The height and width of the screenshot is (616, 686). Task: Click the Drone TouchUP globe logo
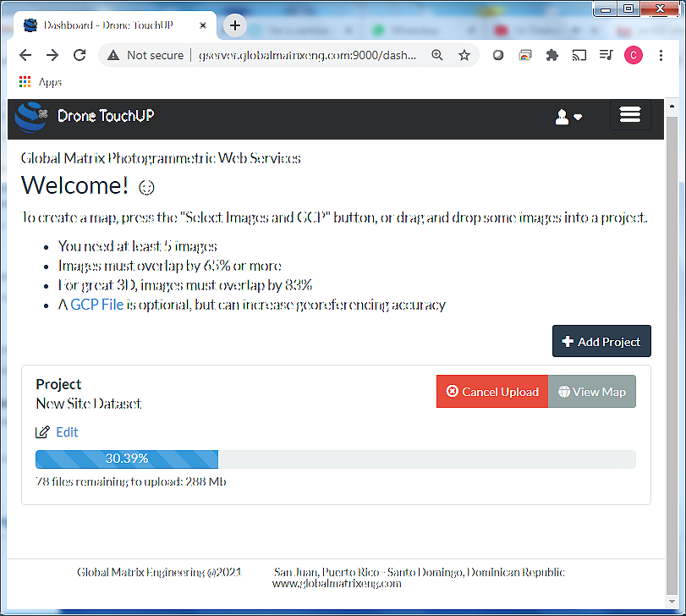click(31, 117)
